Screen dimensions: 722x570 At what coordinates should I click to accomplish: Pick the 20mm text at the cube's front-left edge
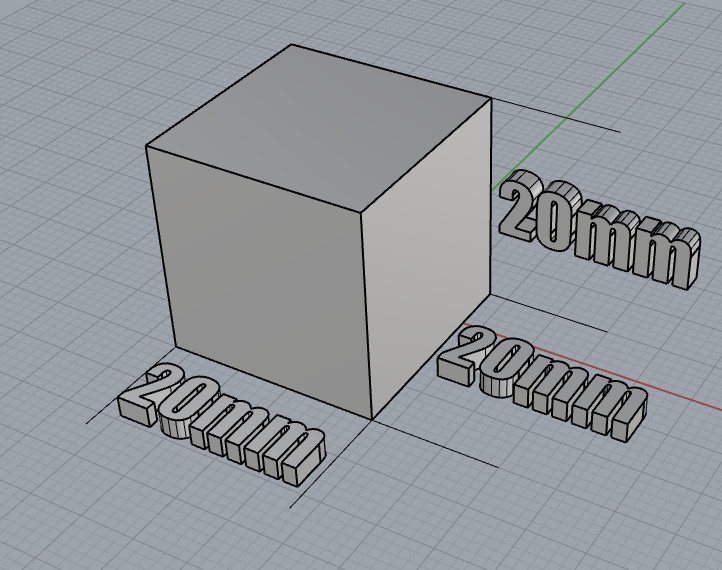click(222, 424)
